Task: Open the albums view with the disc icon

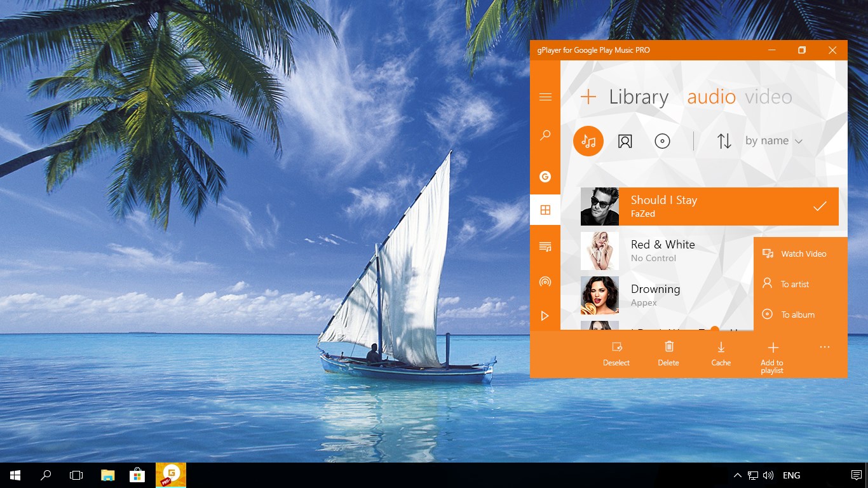Action: 663,140
